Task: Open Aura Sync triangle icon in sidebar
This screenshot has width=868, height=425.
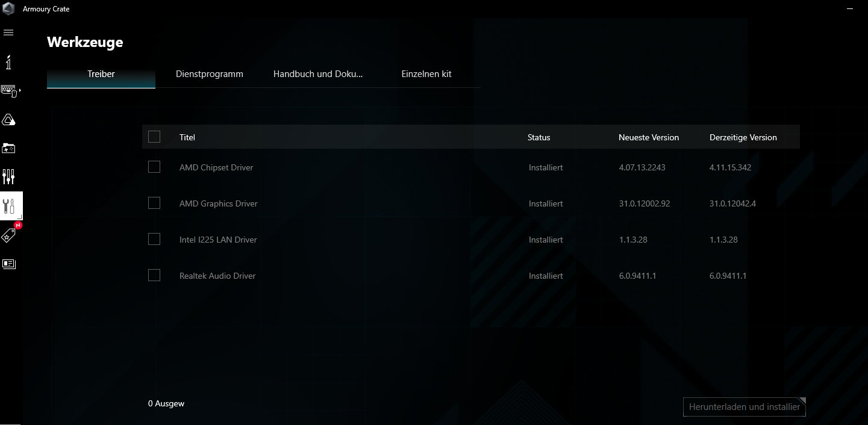Action: tap(8, 120)
